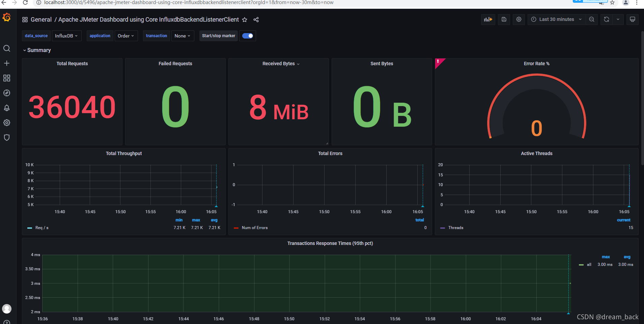Image resolution: width=644 pixels, height=324 pixels.
Task: Sort throughput legend by min
Action: tap(179, 220)
